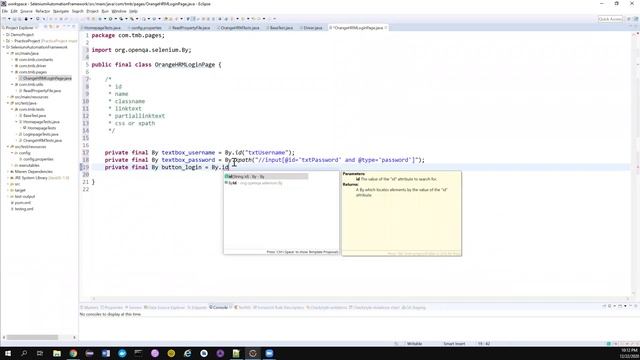The height and width of the screenshot is (360, 640).
Task: Switch to the ReadPropertyFile.java editor tab
Action: [x=191, y=28]
